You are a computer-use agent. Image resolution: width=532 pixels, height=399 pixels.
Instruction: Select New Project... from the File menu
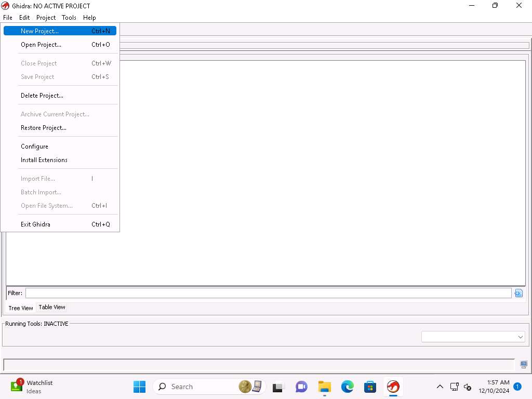coord(39,31)
